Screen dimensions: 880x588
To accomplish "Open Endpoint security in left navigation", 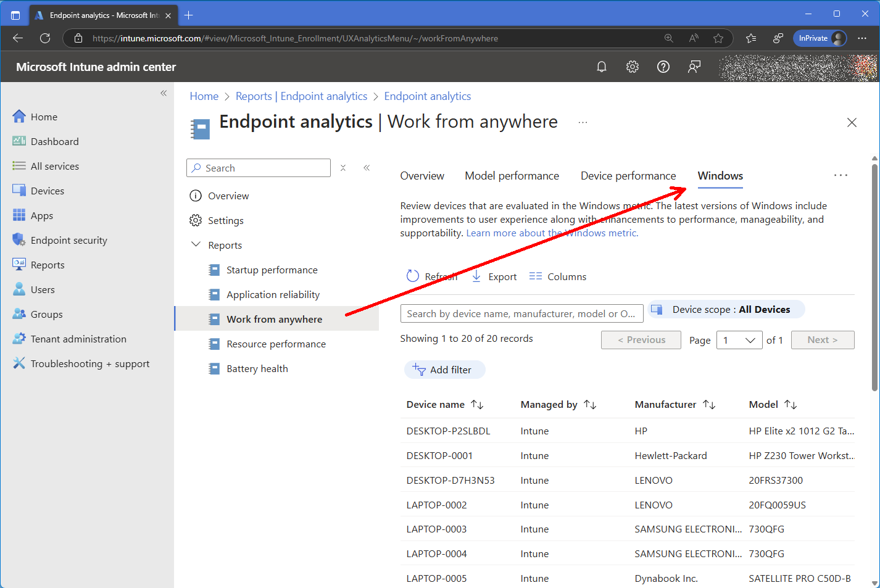I will point(68,240).
